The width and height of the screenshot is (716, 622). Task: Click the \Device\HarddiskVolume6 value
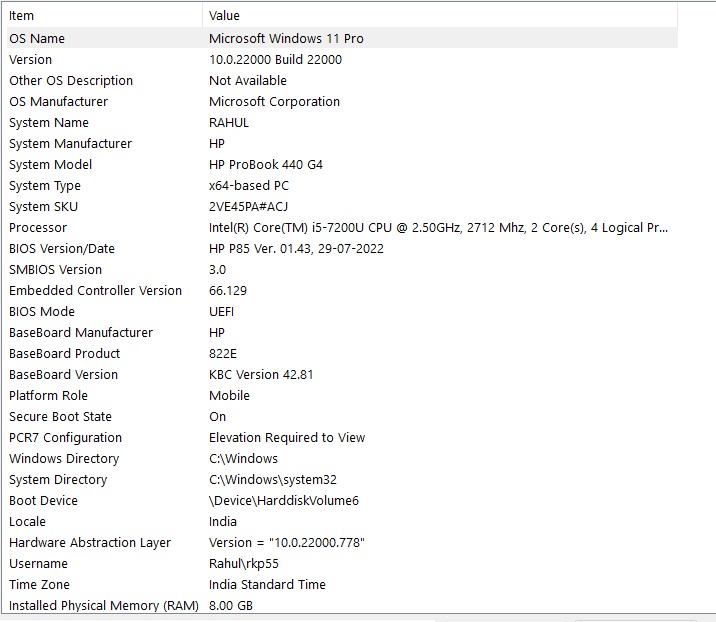[x=284, y=501]
